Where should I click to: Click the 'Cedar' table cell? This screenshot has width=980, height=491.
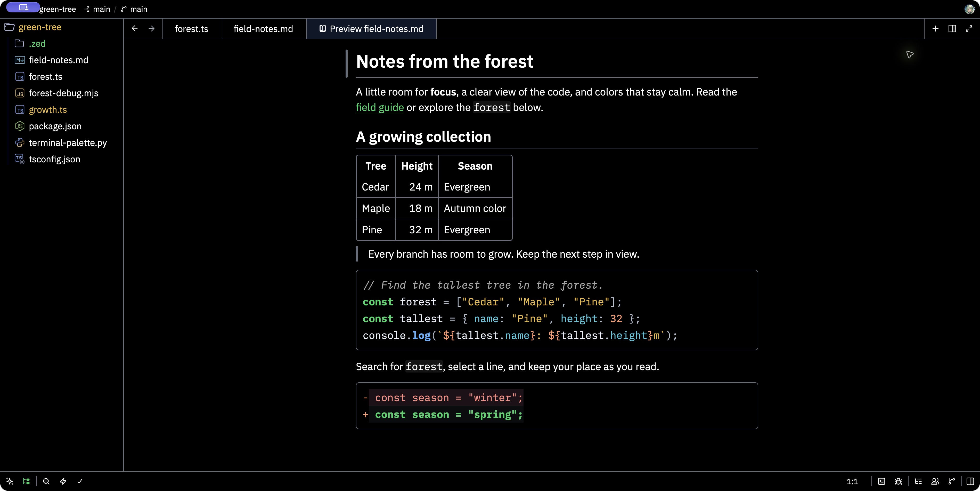375,187
